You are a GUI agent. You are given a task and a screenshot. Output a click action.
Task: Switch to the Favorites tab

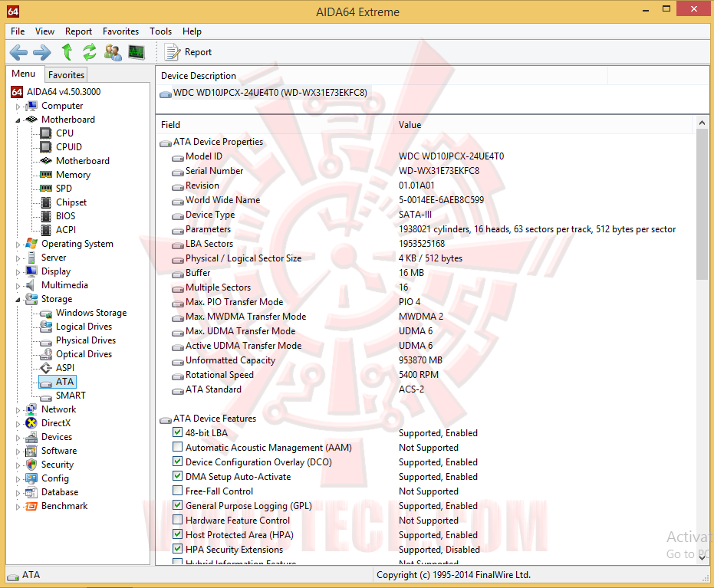point(67,74)
